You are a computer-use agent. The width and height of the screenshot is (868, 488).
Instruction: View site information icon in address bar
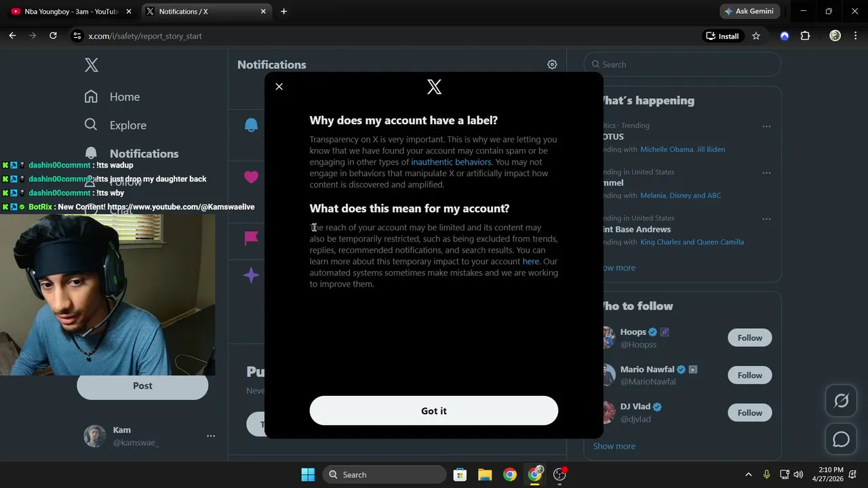(x=77, y=36)
